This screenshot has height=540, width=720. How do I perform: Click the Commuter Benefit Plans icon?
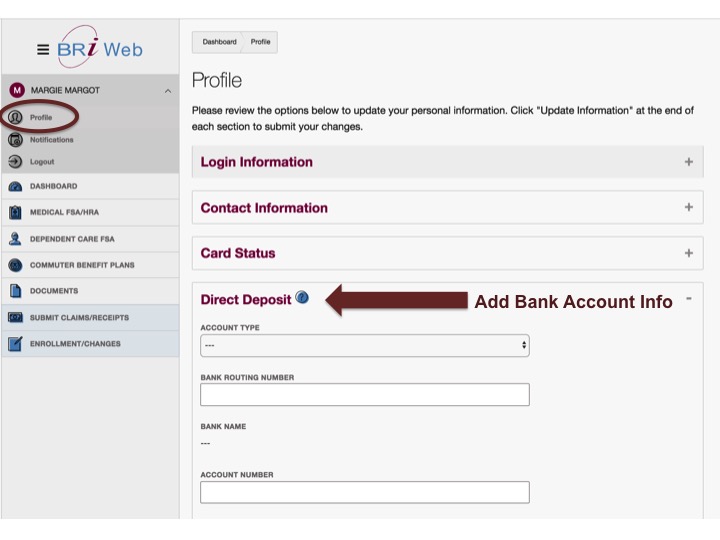click(x=15, y=265)
